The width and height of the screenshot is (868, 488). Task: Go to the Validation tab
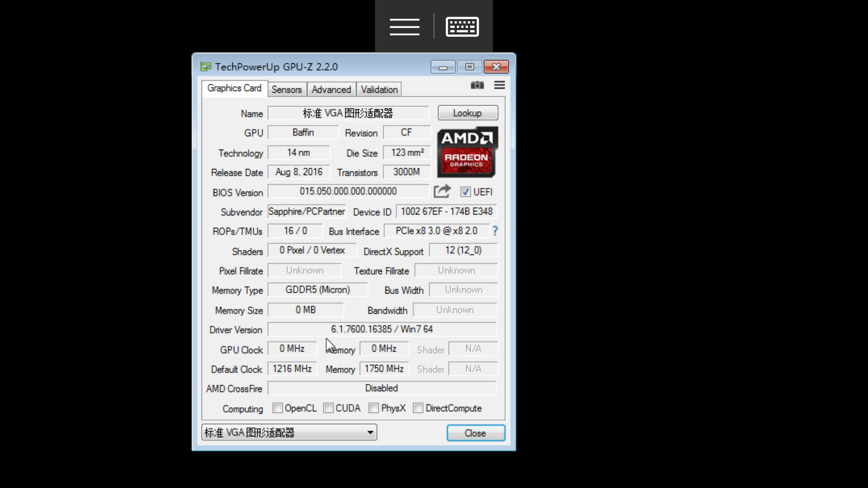point(379,90)
